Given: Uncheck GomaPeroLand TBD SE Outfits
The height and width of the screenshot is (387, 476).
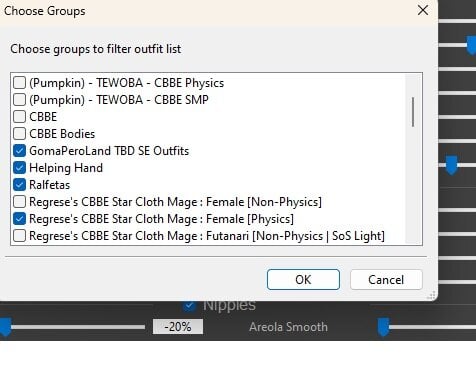Looking at the screenshot, I should pyautogui.click(x=19, y=151).
